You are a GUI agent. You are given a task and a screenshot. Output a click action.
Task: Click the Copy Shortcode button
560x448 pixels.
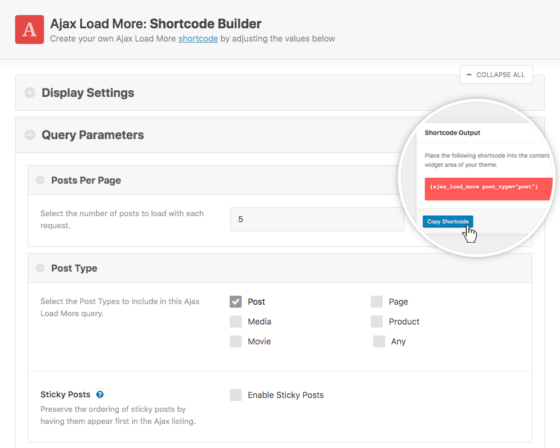coord(448,221)
